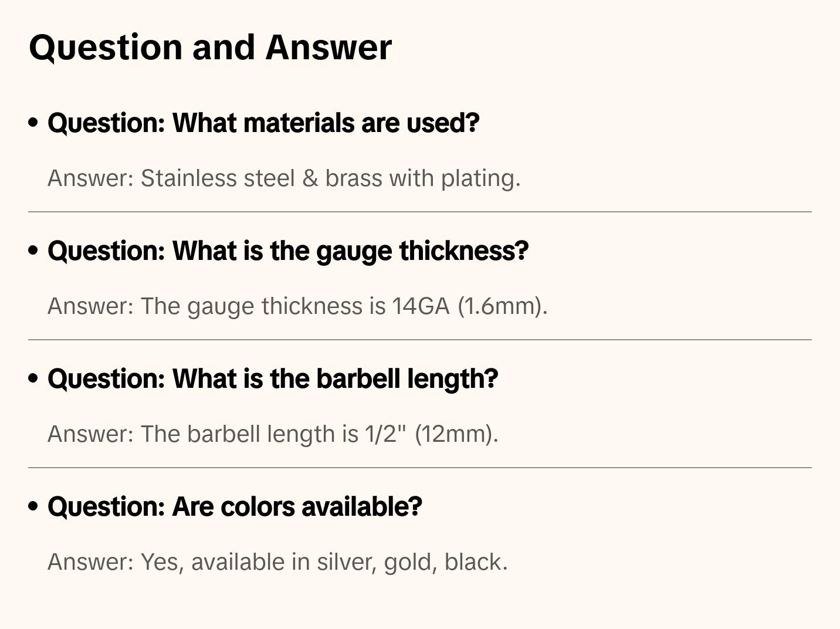840x629 pixels.
Task: Toggle the "Are colors available?" question
Action: coord(235,507)
